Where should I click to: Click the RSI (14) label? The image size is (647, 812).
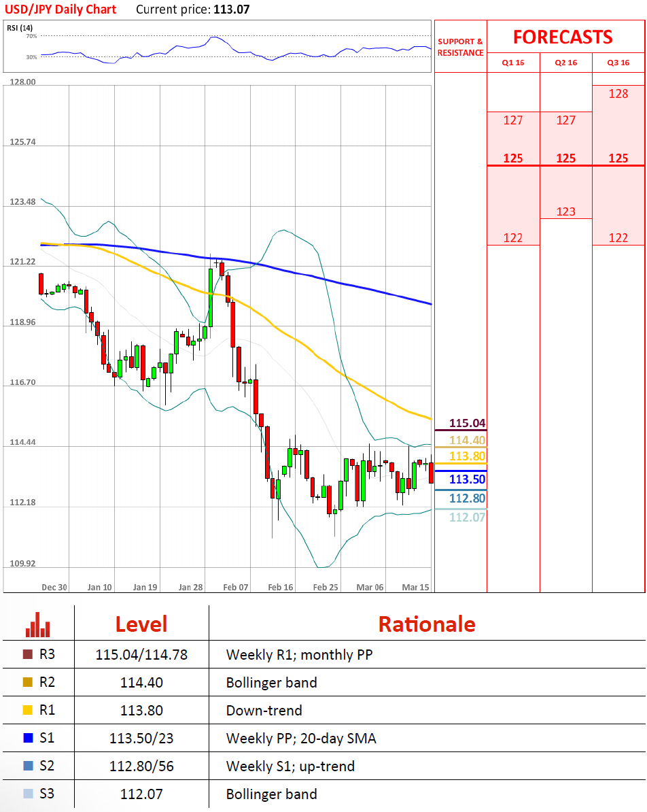[x=20, y=28]
